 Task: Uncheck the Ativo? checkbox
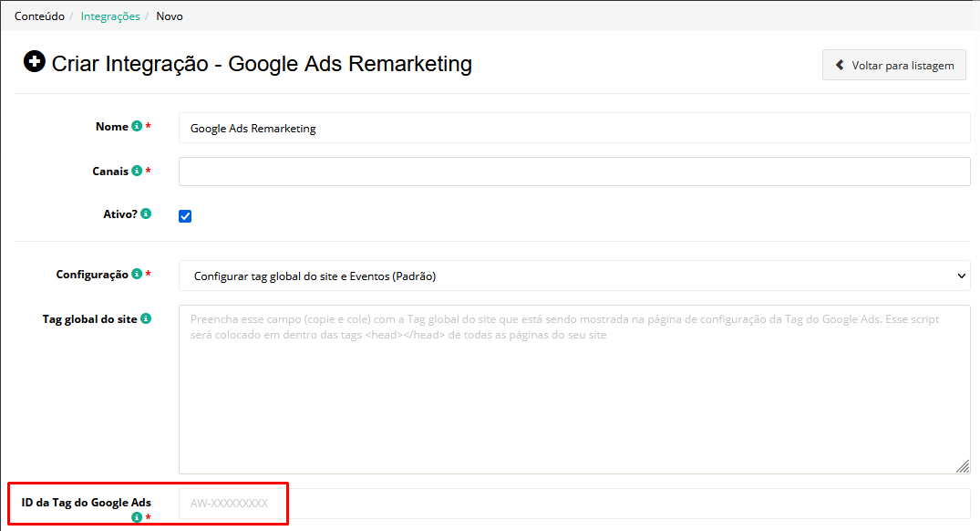185,216
